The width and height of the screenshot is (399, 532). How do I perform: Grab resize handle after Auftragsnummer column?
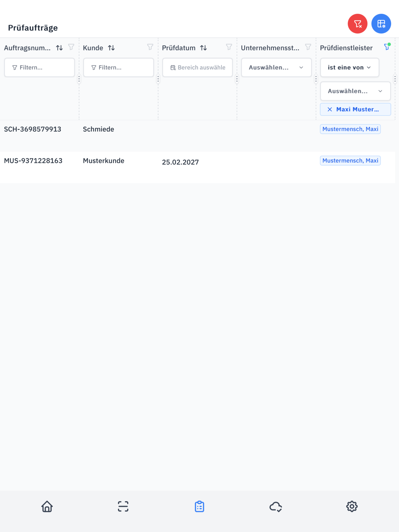(79, 79)
